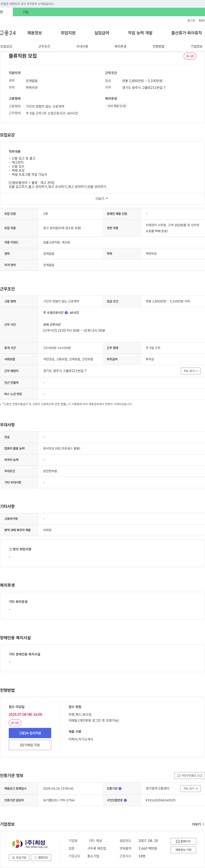
Task: Open the 출산휴가·육아휴직 menu
Action: [186, 33]
